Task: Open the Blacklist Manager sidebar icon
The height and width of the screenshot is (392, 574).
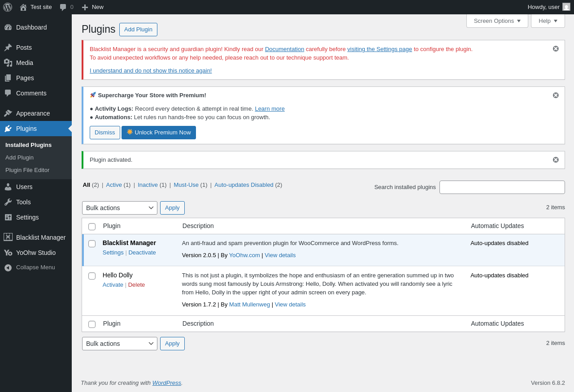Action: click(8, 237)
